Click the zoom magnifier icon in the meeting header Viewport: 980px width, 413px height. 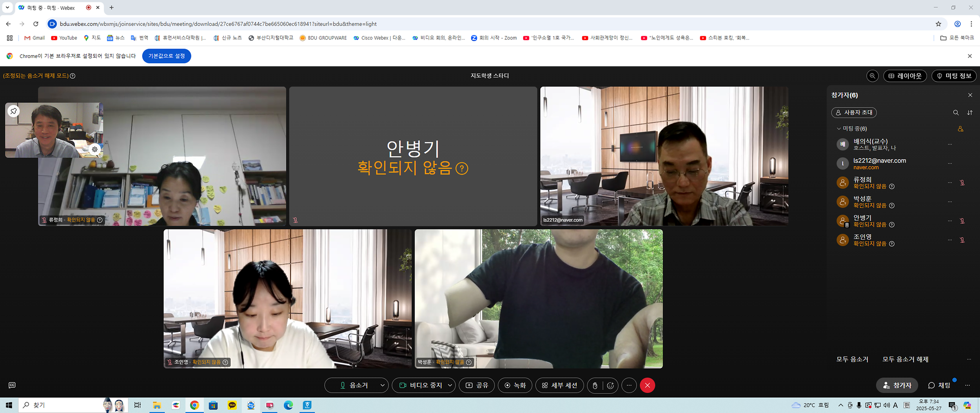tap(873, 76)
